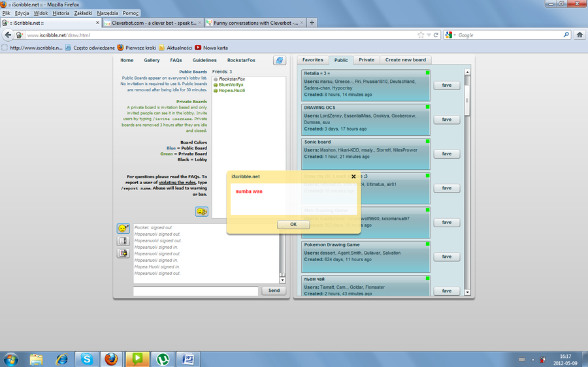
Task: Open uTorrent from the taskbar
Action: pos(163,360)
